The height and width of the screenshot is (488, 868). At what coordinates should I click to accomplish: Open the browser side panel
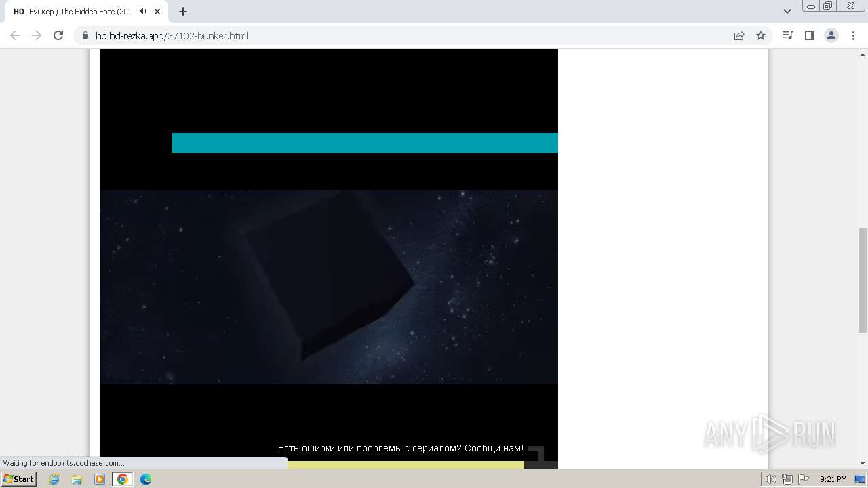pos(809,35)
